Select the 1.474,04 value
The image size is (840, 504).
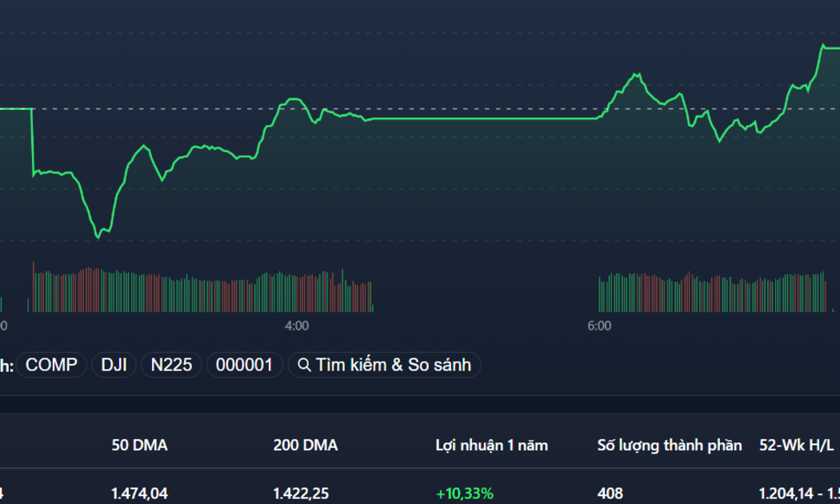tap(139, 494)
